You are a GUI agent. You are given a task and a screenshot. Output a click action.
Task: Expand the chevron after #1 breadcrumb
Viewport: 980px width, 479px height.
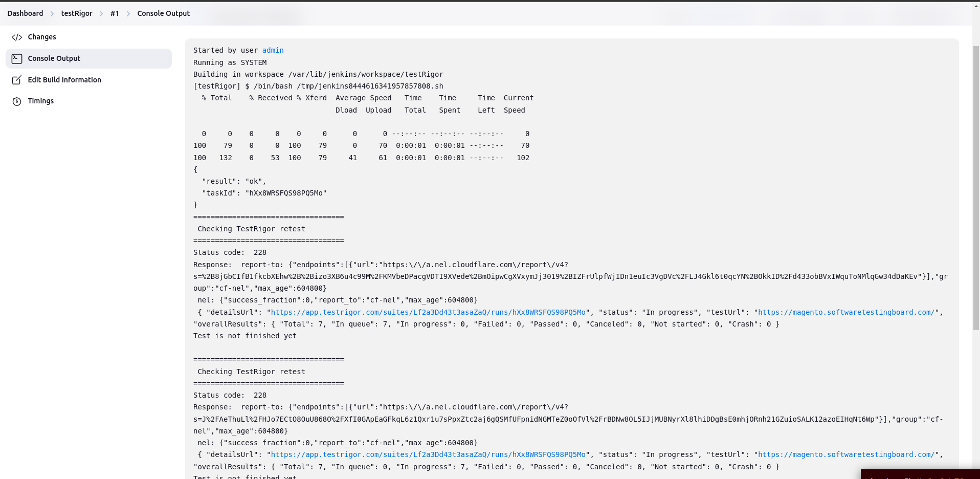tap(128, 14)
